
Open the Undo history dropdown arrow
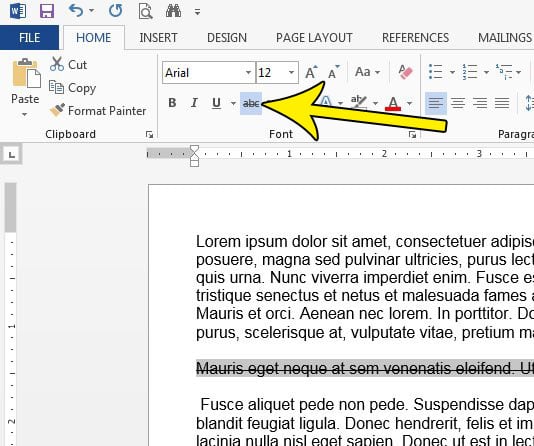(91, 11)
